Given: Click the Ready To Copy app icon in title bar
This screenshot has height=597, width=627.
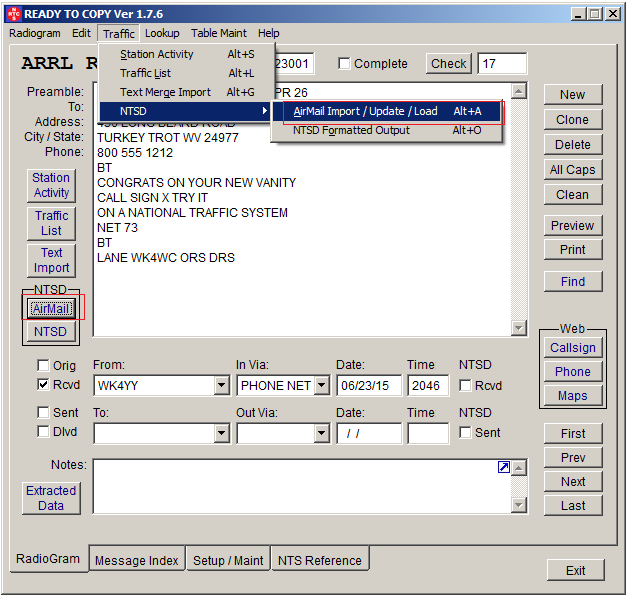Looking at the screenshot, I should click(x=14, y=14).
